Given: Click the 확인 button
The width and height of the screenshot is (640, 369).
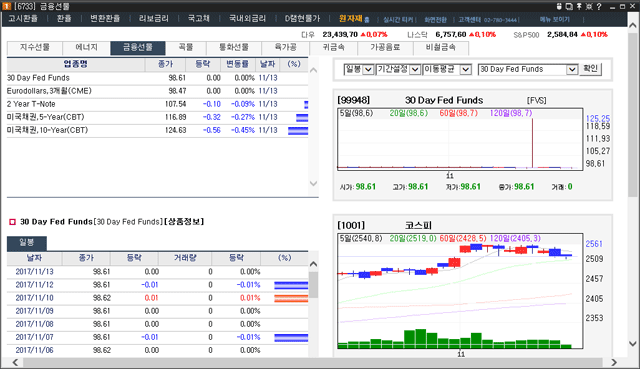Looking at the screenshot, I should tap(590, 69).
